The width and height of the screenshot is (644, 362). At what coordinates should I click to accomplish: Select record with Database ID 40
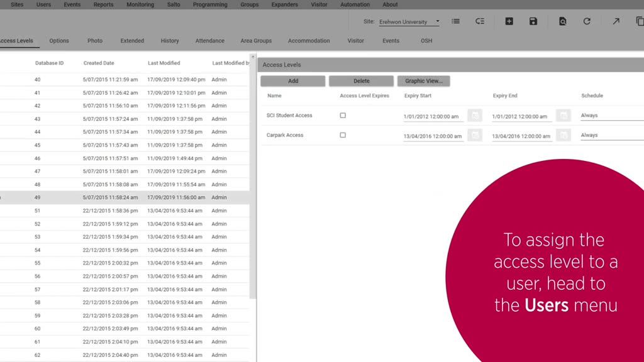pos(125,80)
